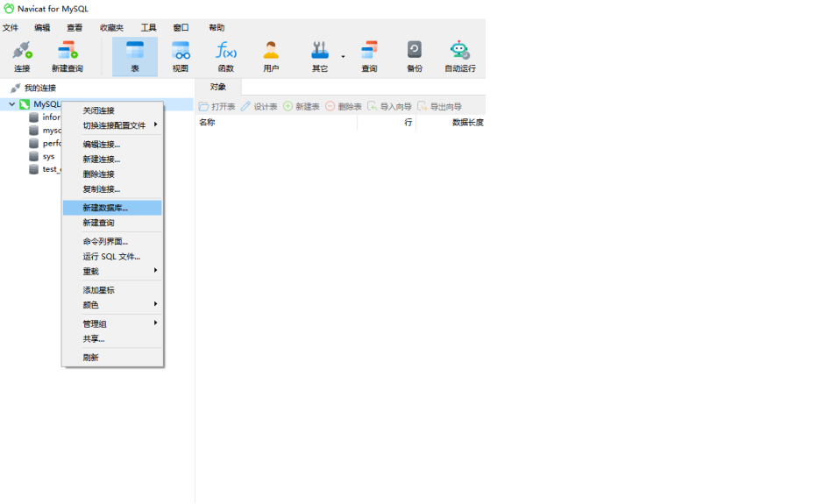Open the 函数 (Function) toolbar icon
The image size is (824, 504).
(226, 56)
